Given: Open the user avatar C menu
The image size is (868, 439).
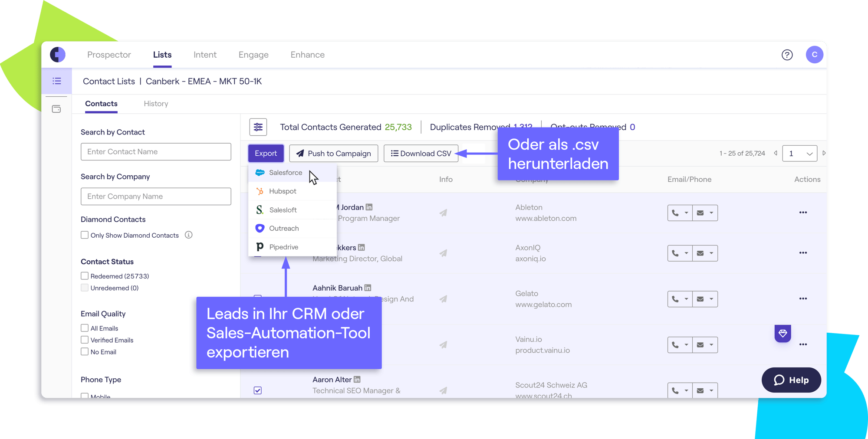Looking at the screenshot, I should click(814, 55).
